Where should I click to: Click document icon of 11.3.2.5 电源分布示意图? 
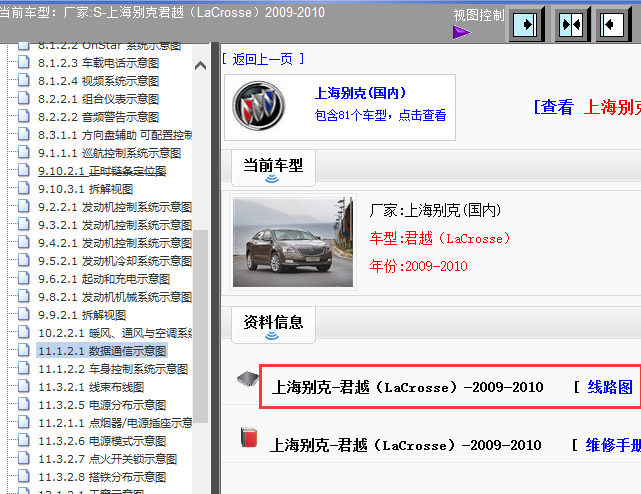click(24, 403)
